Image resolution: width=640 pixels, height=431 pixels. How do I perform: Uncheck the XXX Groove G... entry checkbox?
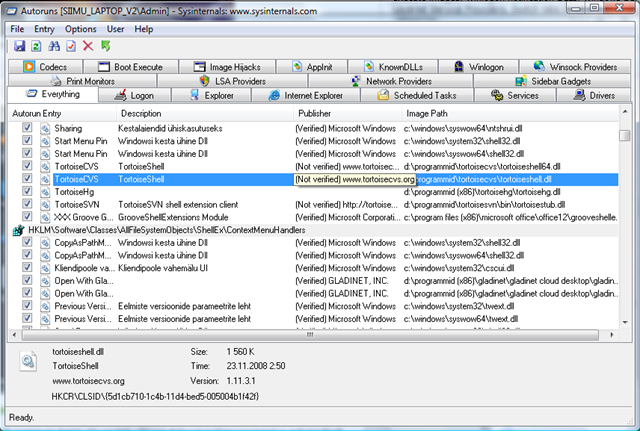point(27,216)
